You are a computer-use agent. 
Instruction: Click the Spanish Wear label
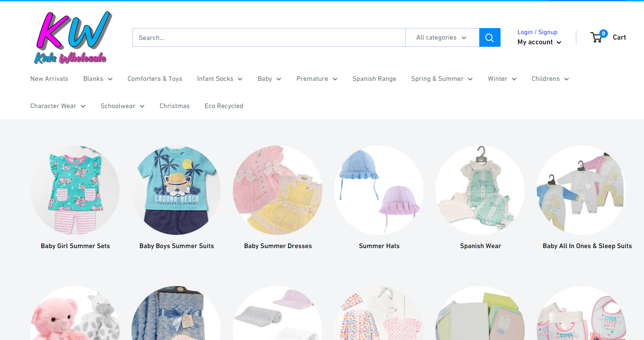(x=481, y=246)
